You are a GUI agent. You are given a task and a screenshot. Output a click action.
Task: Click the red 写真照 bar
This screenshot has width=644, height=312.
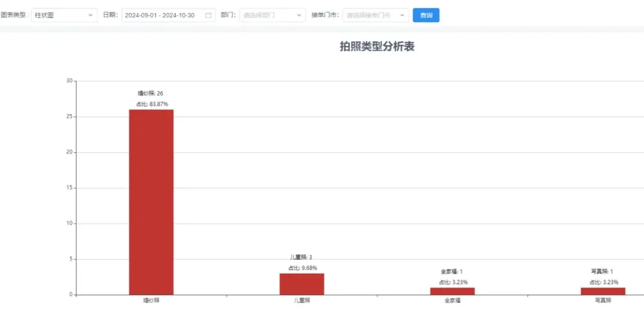[603, 291]
